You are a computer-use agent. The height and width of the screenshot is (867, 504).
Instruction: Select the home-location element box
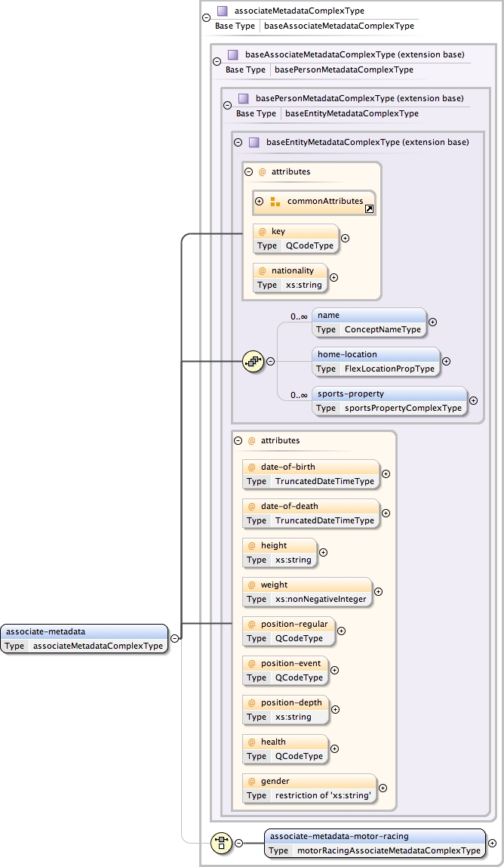point(376,361)
